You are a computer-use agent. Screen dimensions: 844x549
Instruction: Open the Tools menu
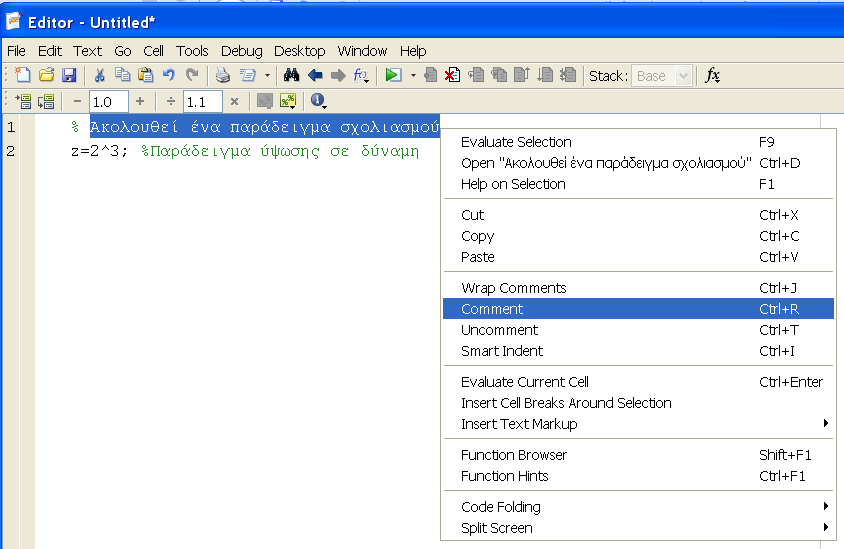192,51
